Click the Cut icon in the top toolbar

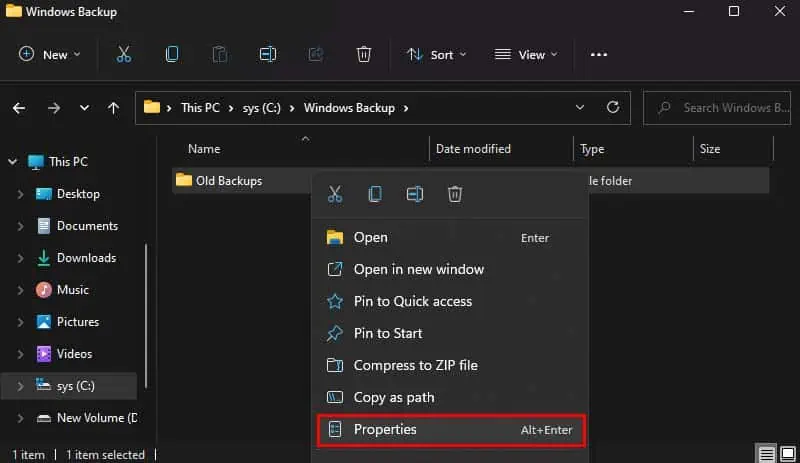(123, 54)
